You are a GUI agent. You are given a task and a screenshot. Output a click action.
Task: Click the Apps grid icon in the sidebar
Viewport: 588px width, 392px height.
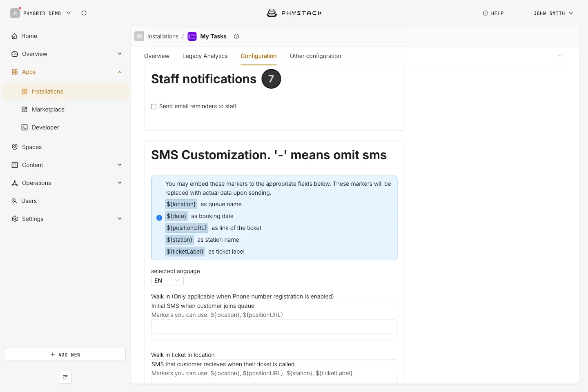click(x=15, y=72)
